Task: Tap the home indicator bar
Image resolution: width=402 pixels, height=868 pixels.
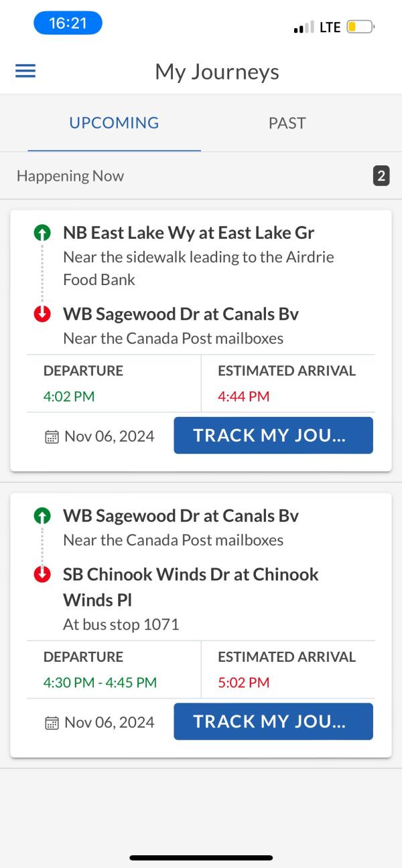Action: tap(201, 857)
